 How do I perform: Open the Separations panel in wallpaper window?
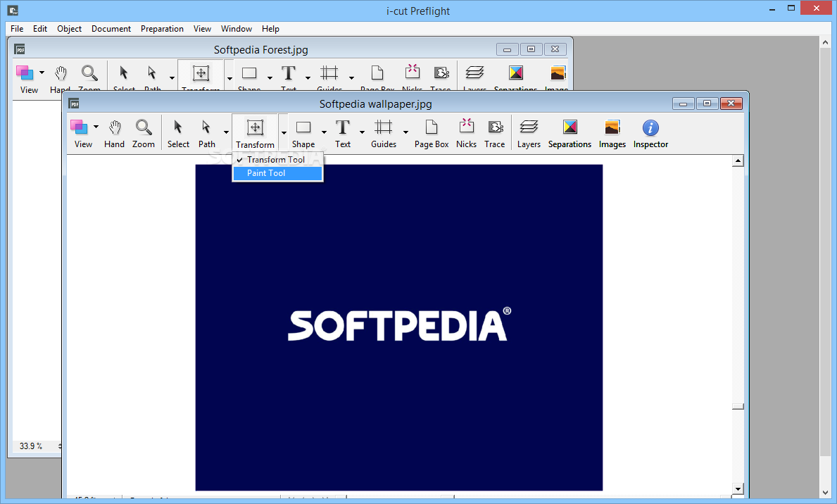[x=569, y=134]
